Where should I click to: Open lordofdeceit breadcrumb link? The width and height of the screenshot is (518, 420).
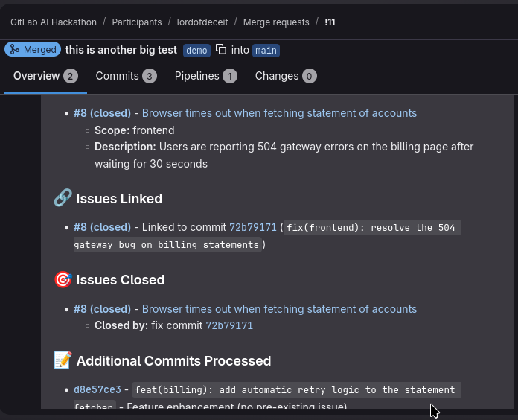tap(203, 22)
